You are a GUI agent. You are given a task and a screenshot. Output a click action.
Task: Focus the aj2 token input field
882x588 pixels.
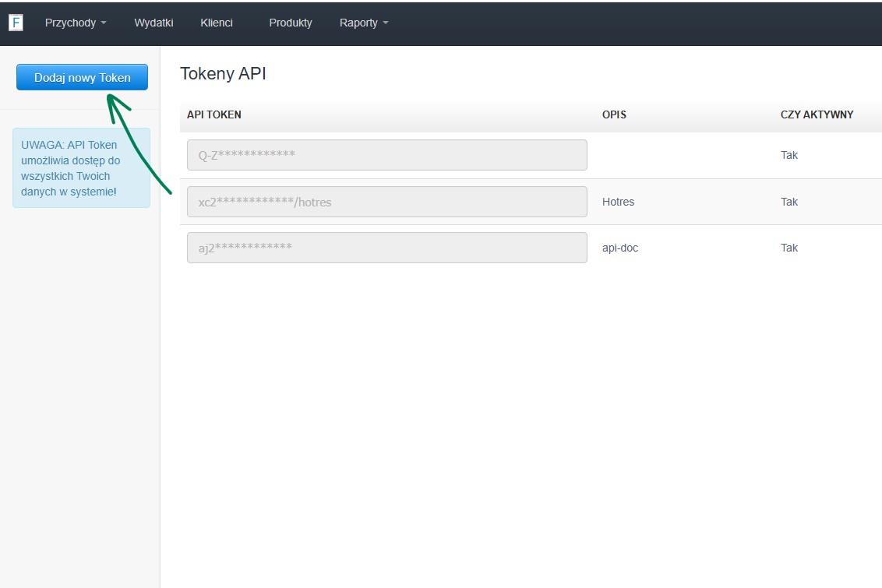(x=386, y=248)
